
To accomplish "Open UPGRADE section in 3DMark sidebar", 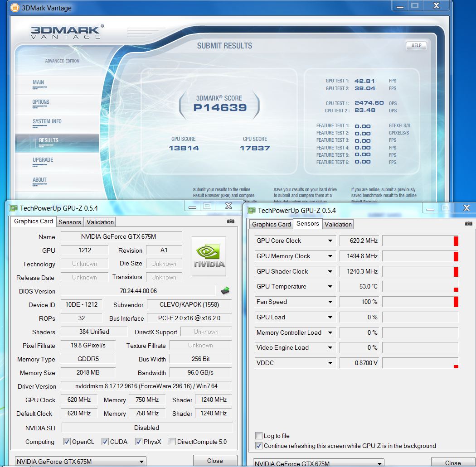I will [43, 160].
